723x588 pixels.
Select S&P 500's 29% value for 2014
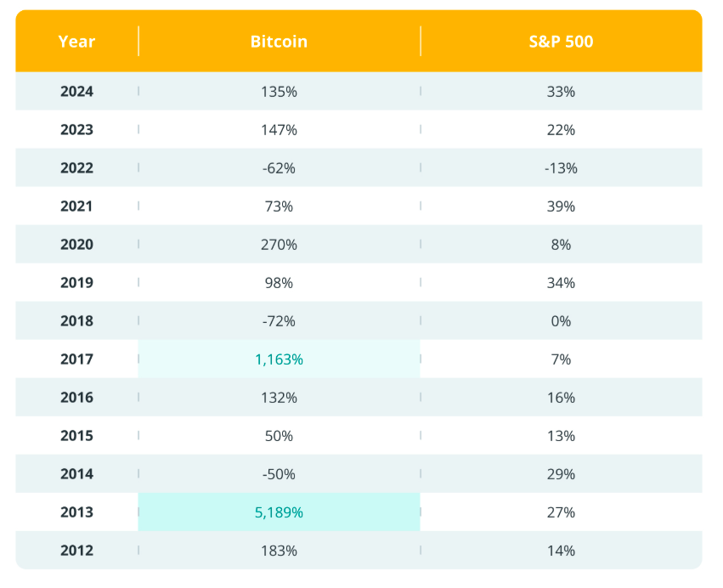pyautogui.click(x=561, y=474)
